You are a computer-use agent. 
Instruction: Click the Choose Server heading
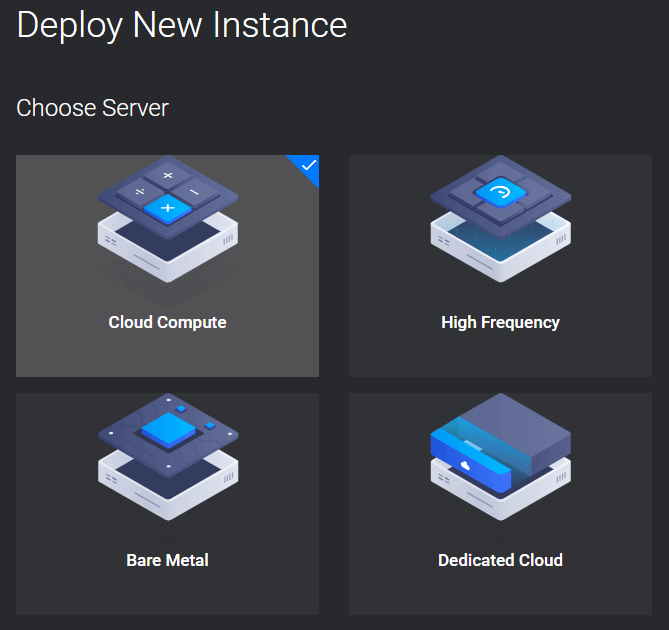(x=93, y=108)
